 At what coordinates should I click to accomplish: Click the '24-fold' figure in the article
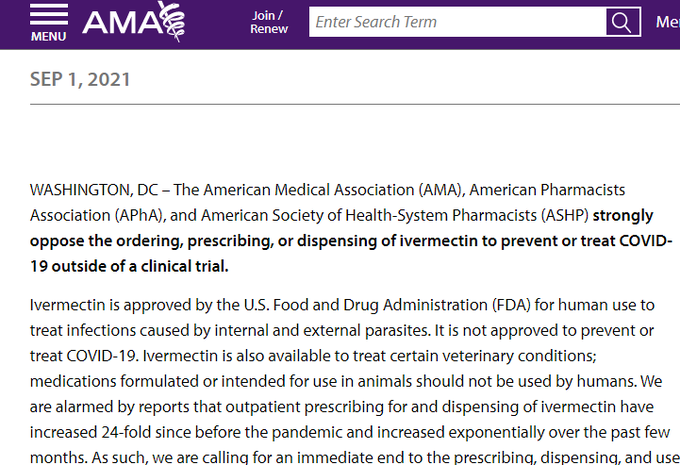126,432
